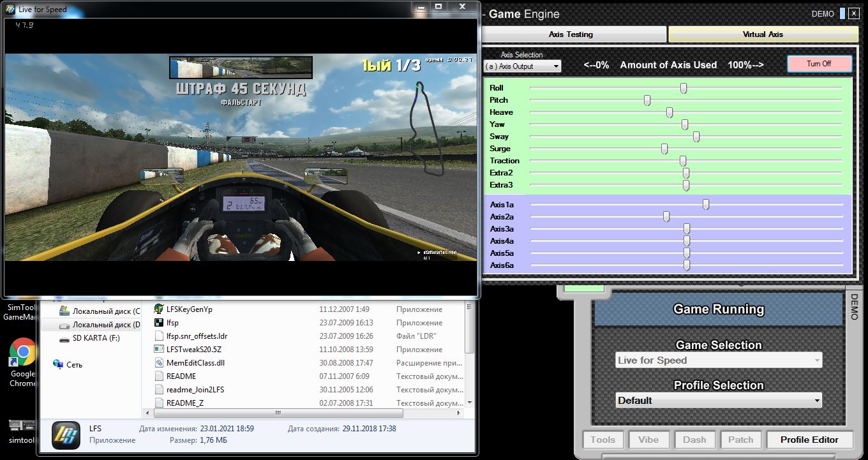
Task: Select the README_Z document icon
Action: coord(160,403)
